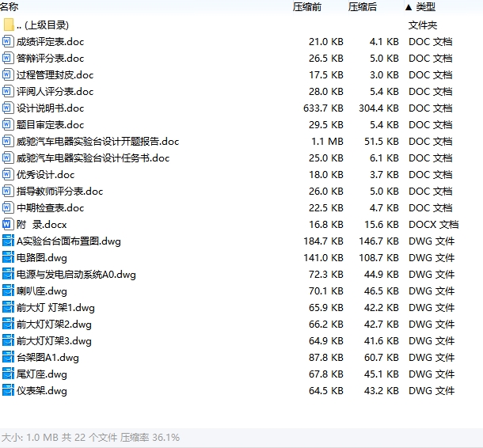
Task: Click the DWG icon of 前大灯 灯架1.dwg
Action: pos(8,308)
